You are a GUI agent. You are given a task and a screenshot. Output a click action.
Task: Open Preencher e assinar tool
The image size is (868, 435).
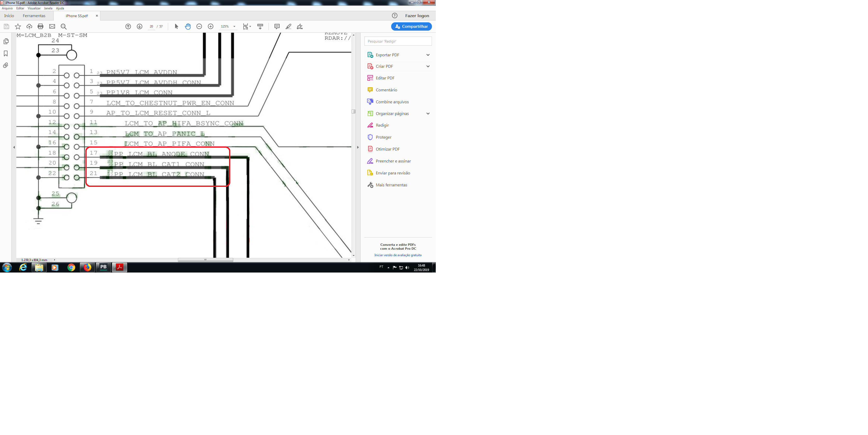(393, 161)
